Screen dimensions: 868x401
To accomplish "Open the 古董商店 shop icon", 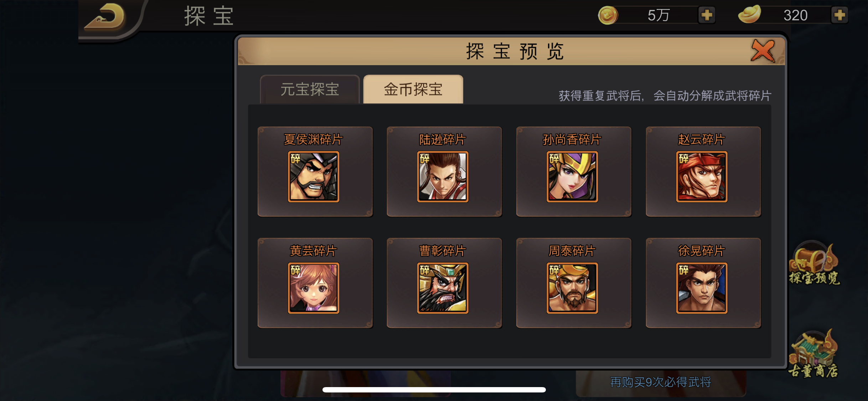I will (x=813, y=353).
